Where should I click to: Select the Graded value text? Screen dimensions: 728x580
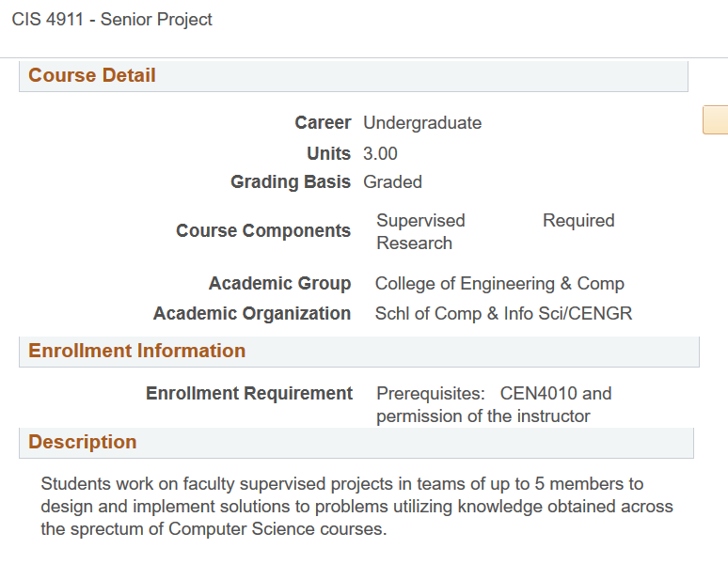[x=392, y=182]
